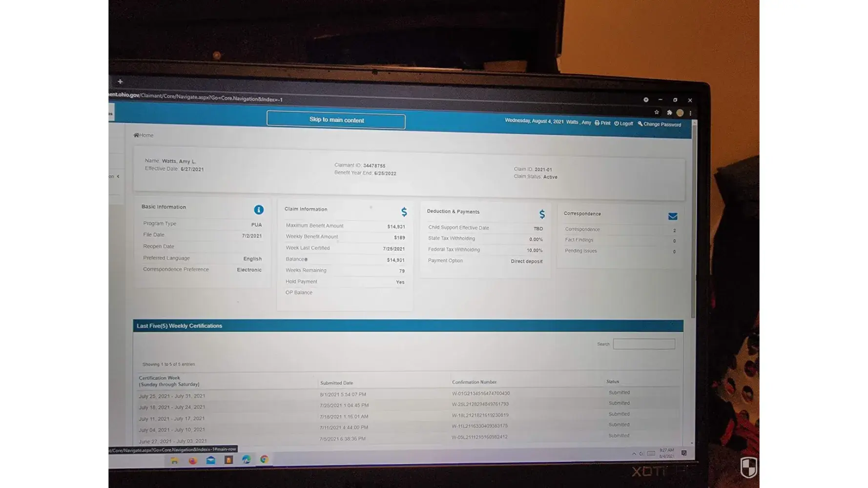The image size is (868, 488).
Task: Bookmark this page with the star icon
Action: 657,112
